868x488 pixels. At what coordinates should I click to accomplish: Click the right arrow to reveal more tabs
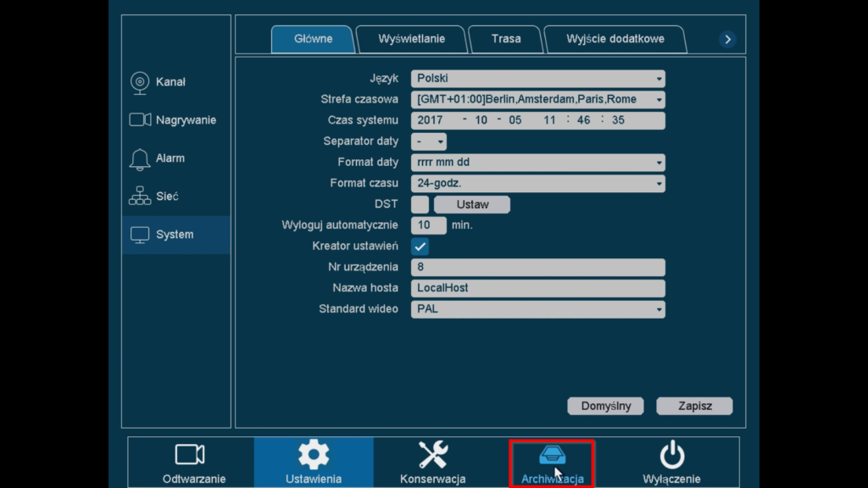tap(727, 37)
